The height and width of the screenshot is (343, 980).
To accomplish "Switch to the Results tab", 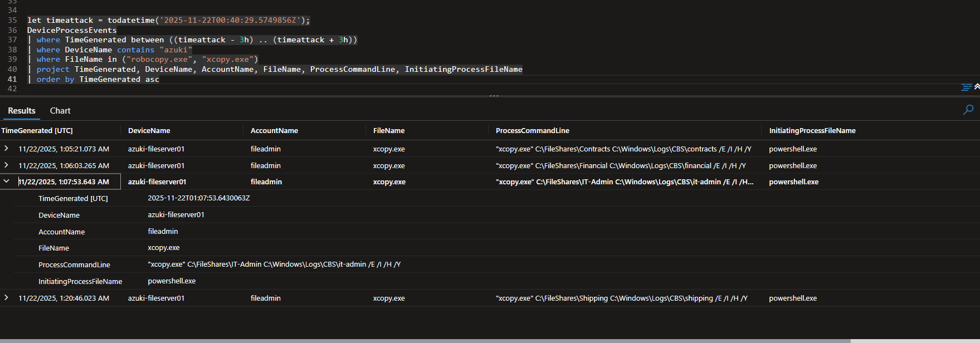I will (x=22, y=111).
